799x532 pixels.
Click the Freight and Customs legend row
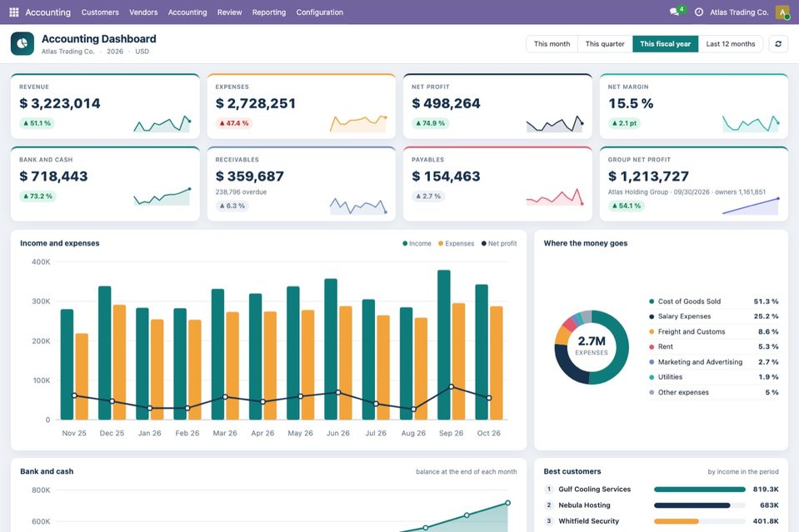click(x=713, y=331)
